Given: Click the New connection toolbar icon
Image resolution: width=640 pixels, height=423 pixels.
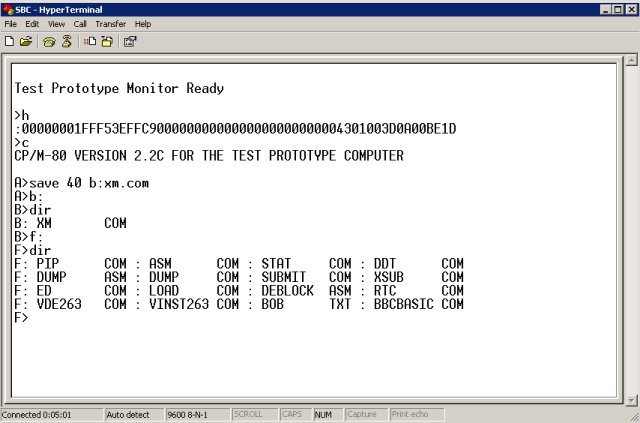Looking at the screenshot, I should (x=9, y=41).
